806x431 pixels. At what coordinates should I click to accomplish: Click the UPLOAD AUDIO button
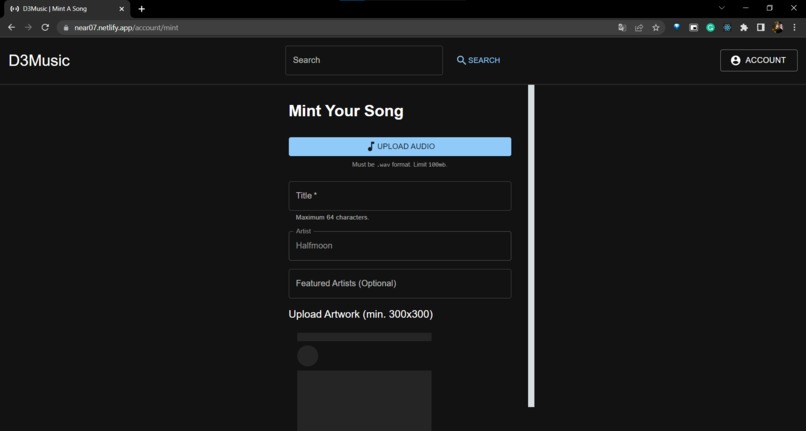tap(400, 147)
